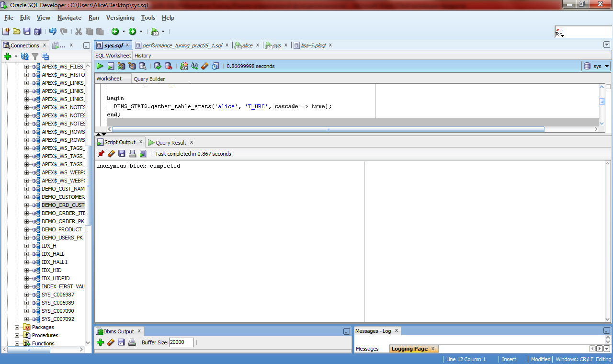Click the Save All icon

coord(37,32)
